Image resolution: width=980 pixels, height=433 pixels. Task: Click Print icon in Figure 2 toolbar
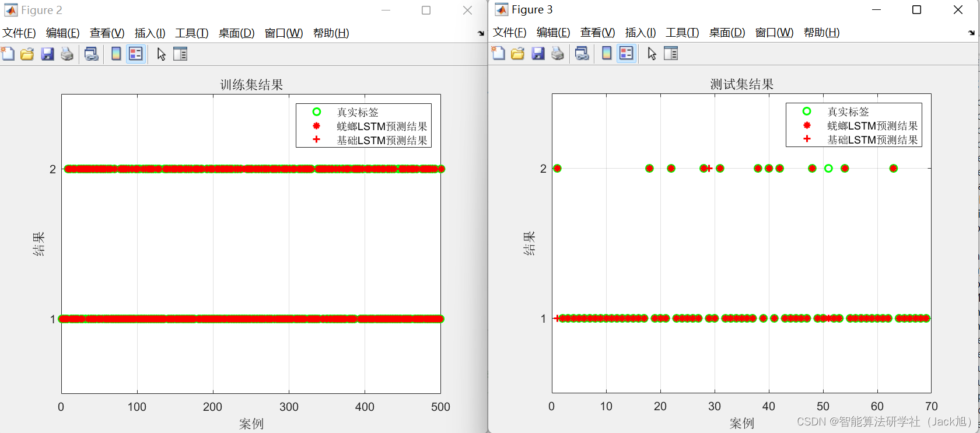click(67, 54)
